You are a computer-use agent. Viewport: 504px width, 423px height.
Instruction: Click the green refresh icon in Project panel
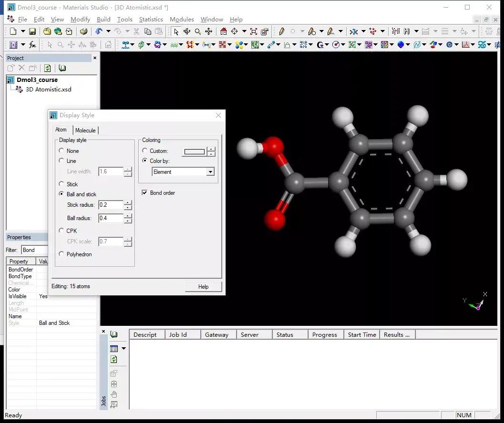click(x=48, y=68)
